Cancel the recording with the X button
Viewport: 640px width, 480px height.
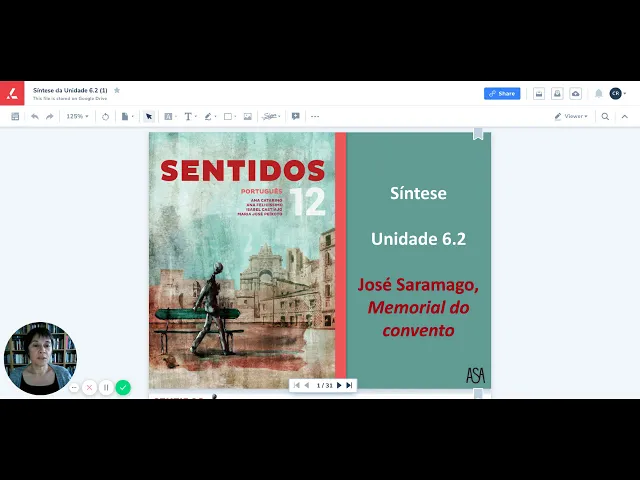(89, 387)
